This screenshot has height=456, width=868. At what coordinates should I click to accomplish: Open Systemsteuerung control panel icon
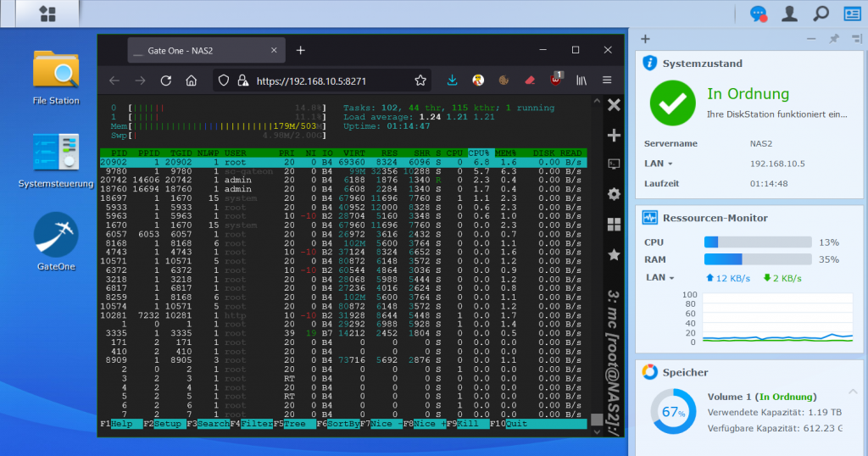56,151
